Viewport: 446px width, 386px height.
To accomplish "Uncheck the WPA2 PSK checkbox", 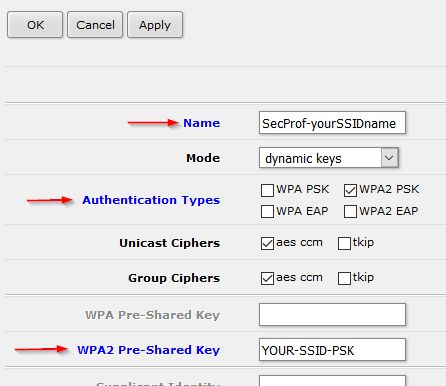I will coord(350,191).
